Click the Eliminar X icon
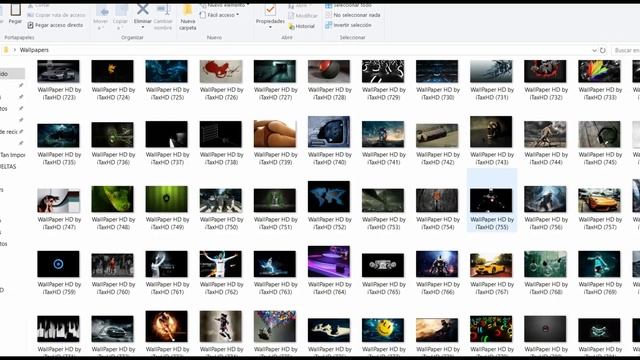 click(142, 9)
